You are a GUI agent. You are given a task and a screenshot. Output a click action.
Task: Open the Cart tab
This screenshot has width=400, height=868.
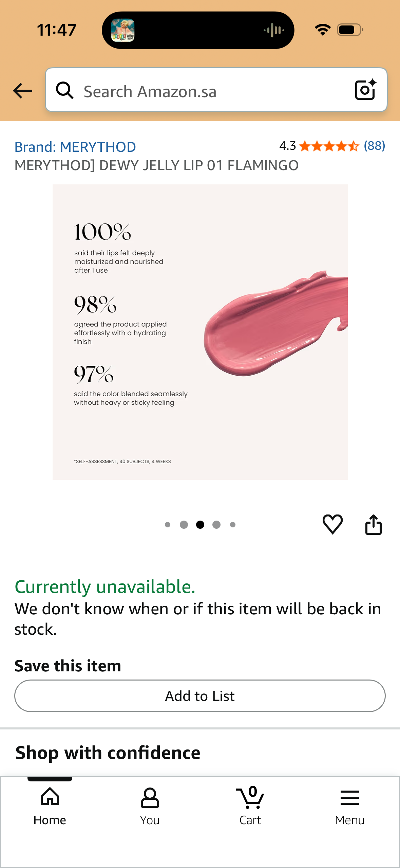click(250, 806)
